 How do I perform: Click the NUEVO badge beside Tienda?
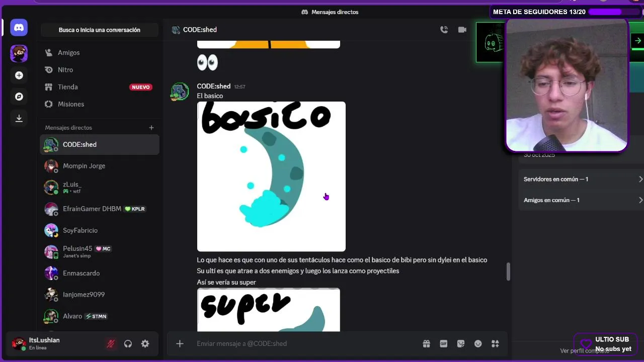[x=140, y=87]
